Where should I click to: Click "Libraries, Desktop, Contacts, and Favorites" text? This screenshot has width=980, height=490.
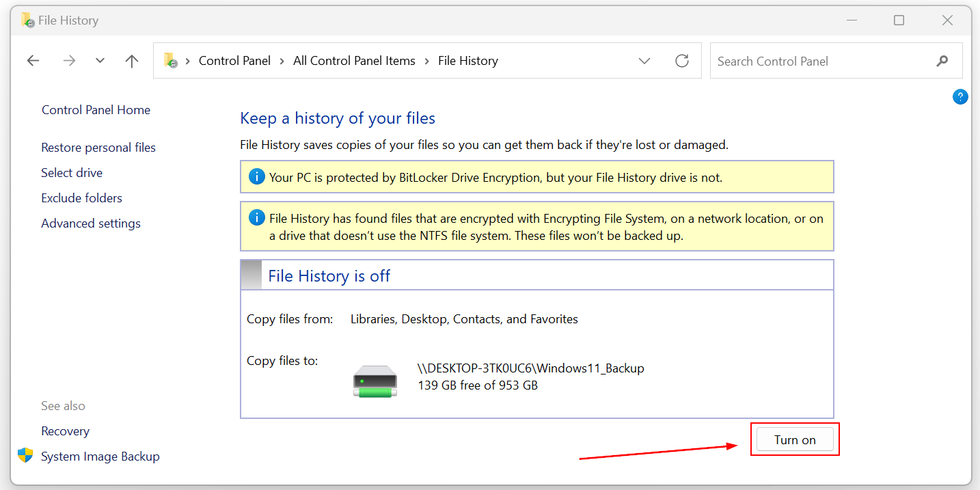464,319
